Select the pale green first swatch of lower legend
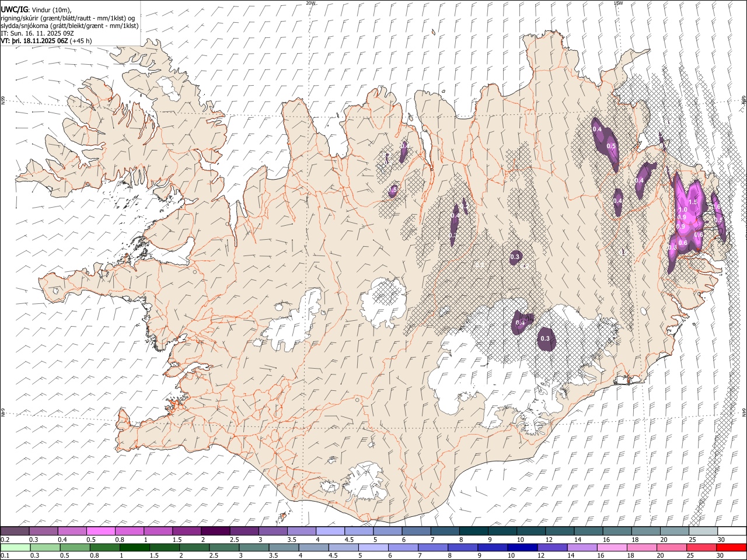Image resolution: width=747 pixels, height=560 pixels. point(15,547)
